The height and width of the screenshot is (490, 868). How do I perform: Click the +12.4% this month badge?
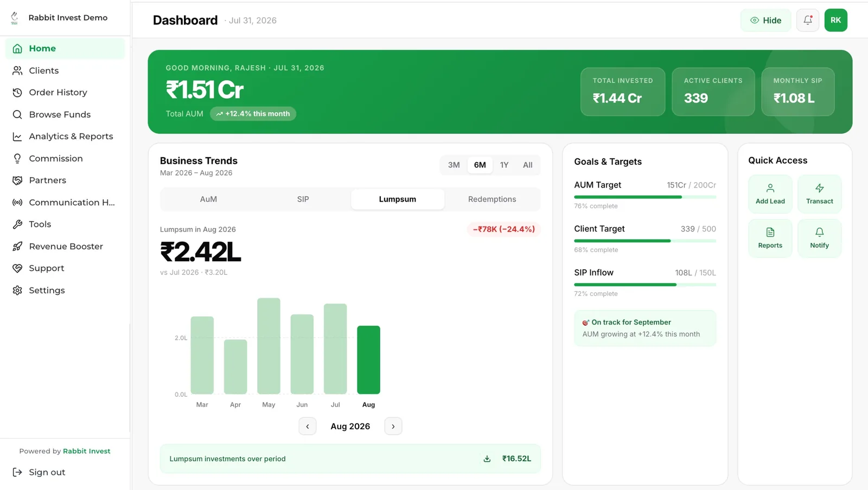253,114
